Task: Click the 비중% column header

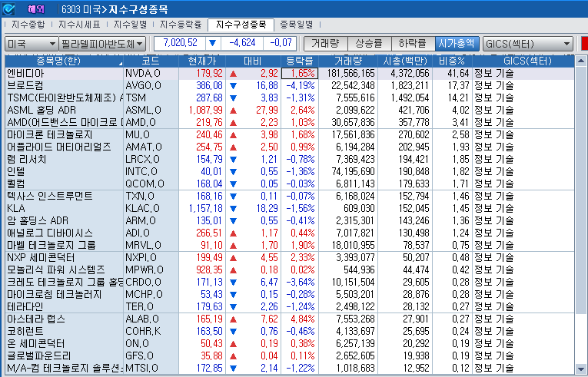Action: tap(452, 61)
